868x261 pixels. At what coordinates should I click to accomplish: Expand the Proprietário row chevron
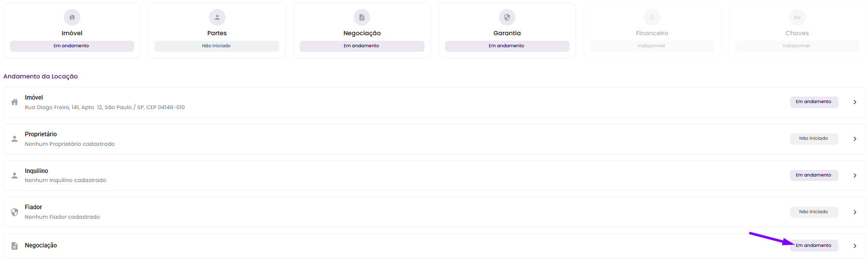(855, 139)
